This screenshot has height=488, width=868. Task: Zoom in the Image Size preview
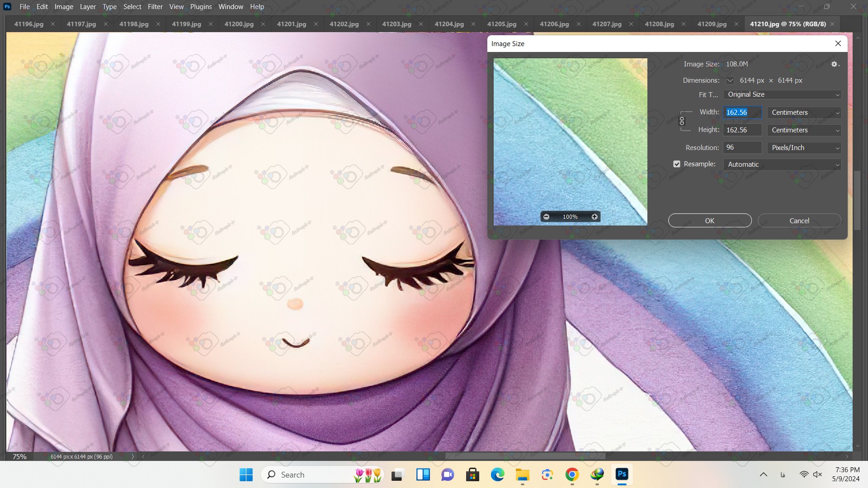pos(594,217)
